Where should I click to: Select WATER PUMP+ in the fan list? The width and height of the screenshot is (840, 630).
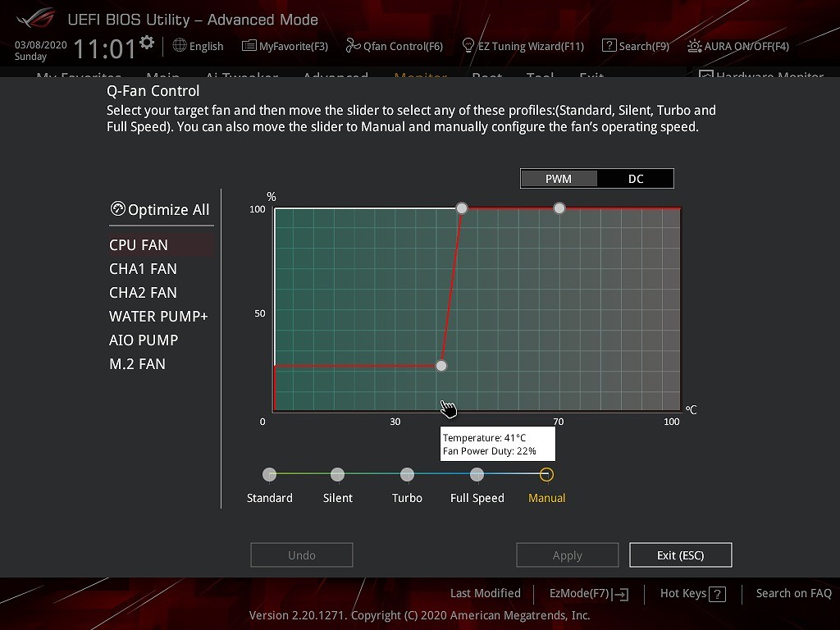tap(158, 316)
